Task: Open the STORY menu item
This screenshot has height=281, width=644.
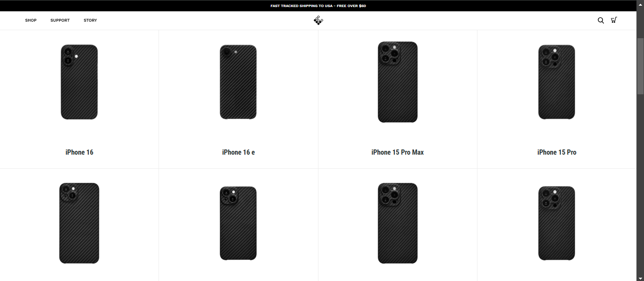Action: coord(90,20)
